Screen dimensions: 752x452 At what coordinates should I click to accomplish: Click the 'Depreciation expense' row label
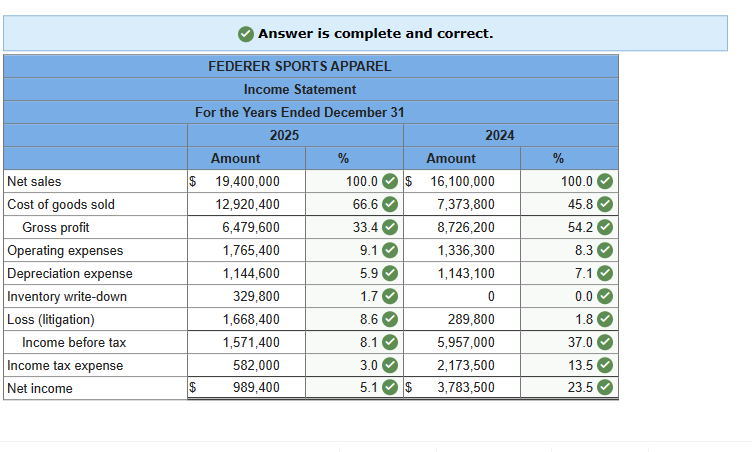click(x=70, y=274)
